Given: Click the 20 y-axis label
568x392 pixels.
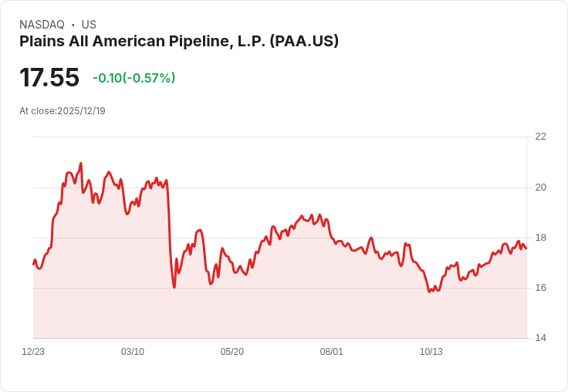Looking at the screenshot, I should pyautogui.click(x=540, y=188).
